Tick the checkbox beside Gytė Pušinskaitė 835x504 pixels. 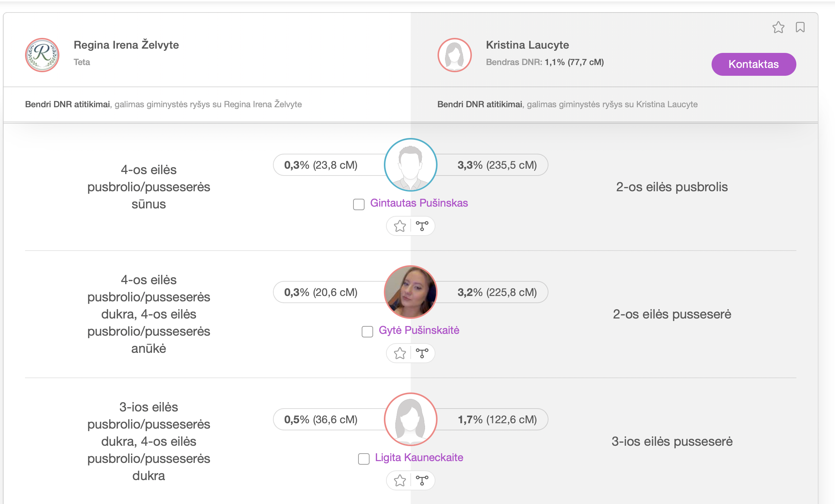click(x=367, y=331)
